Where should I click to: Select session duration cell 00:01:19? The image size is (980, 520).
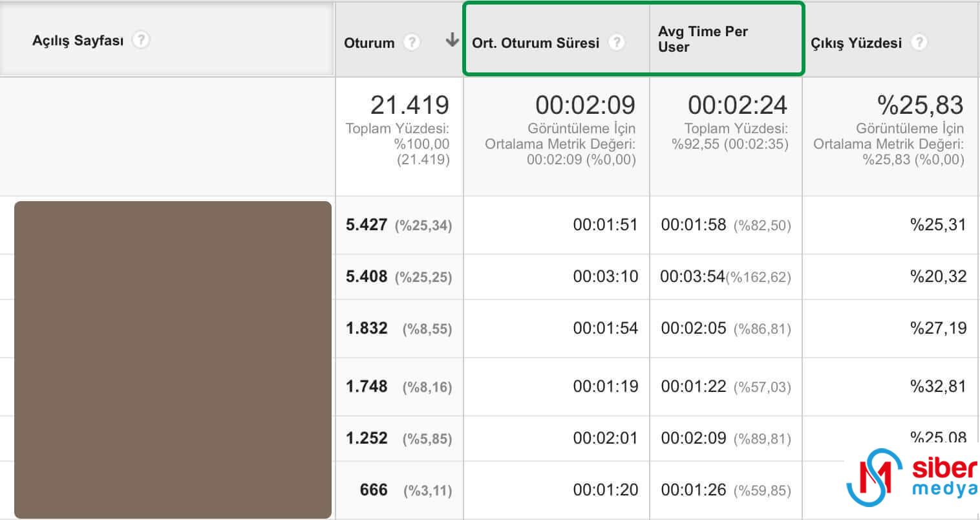coord(606,386)
